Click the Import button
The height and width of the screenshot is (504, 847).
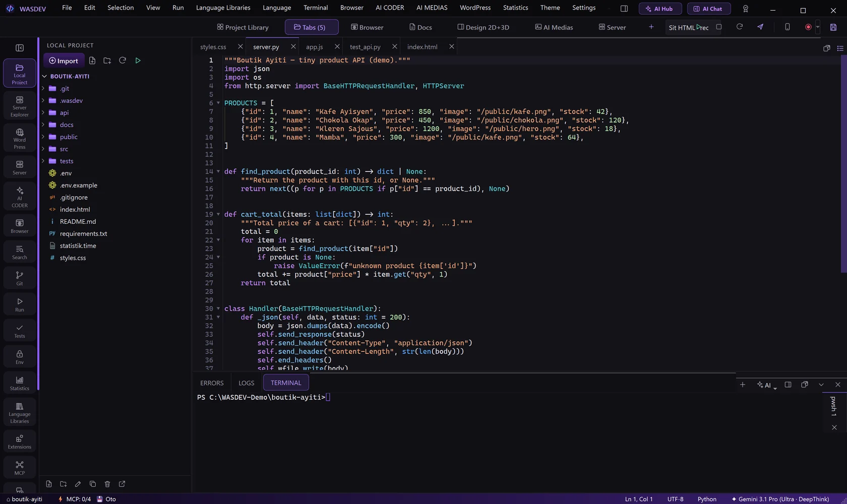(x=64, y=60)
